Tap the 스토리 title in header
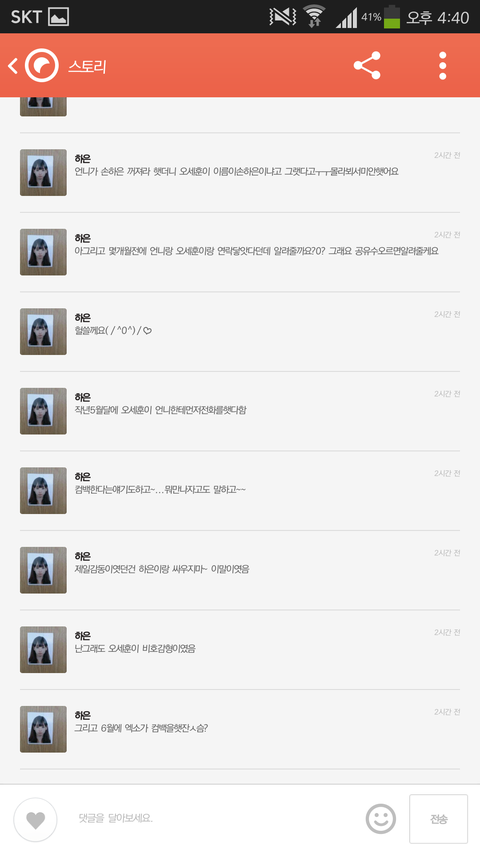This screenshot has width=480, height=853. 87,66
